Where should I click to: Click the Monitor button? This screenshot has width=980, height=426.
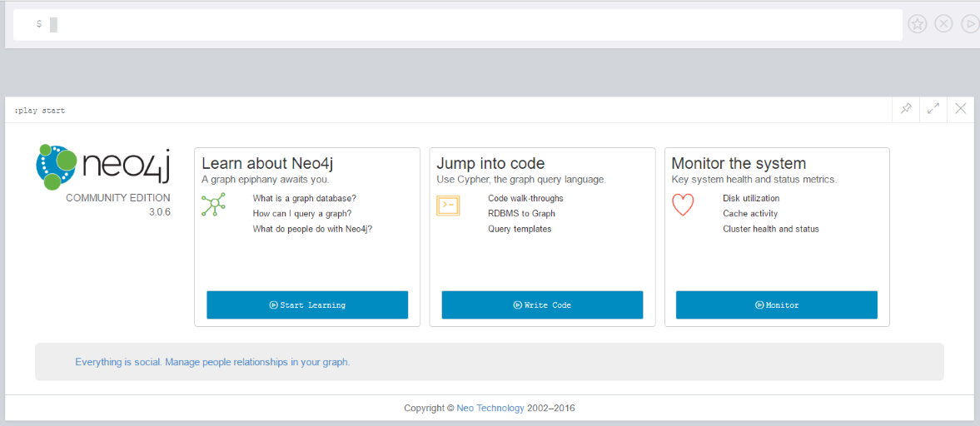(777, 305)
